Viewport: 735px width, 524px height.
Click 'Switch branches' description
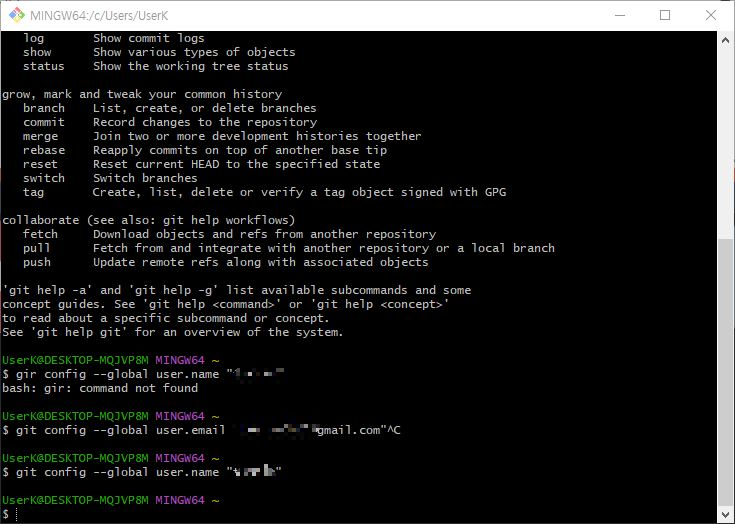coord(145,178)
